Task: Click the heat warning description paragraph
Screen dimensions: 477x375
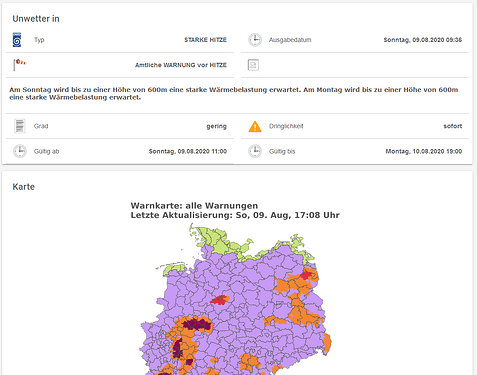Action: (x=234, y=93)
